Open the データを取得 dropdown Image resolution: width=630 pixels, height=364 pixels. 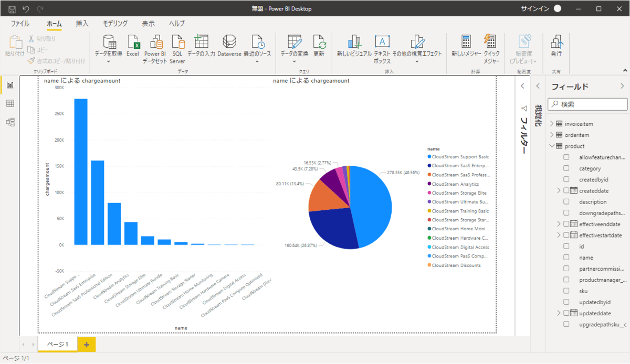click(109, 61)
